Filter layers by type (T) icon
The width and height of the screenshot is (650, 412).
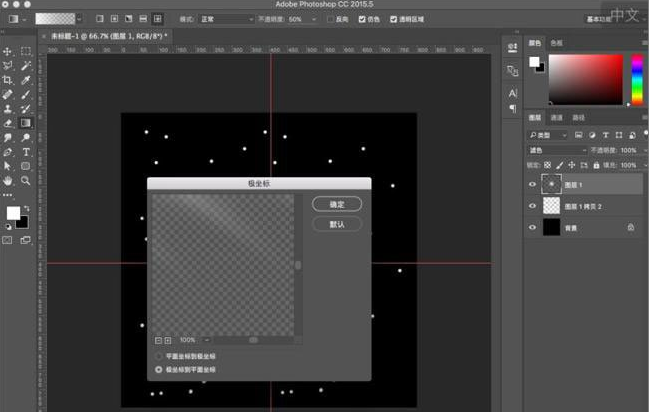coord(606,135)
